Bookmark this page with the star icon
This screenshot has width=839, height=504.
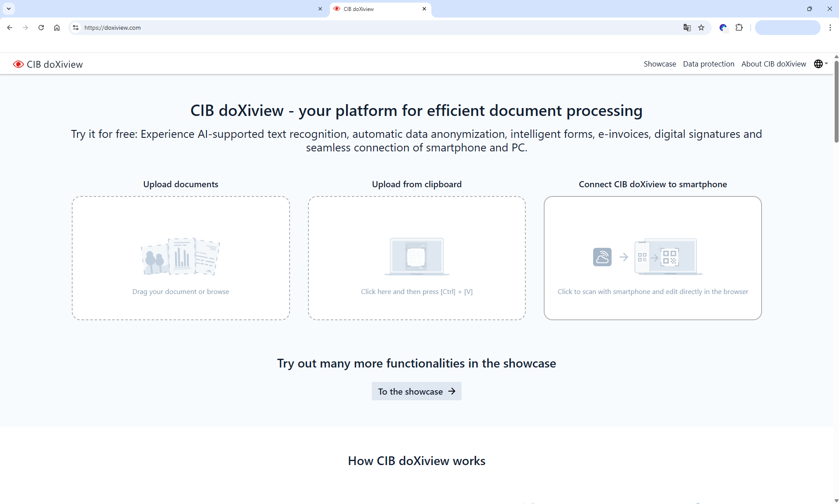pyautogui.click(x=701, y=28)
